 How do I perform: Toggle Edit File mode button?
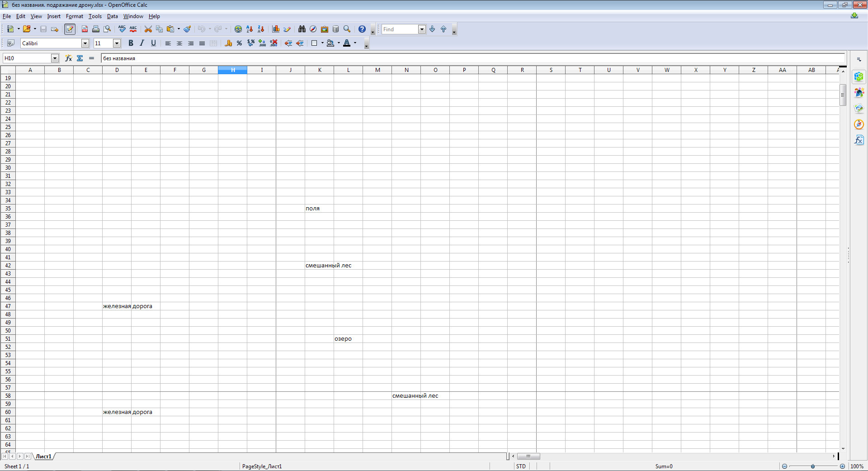(x=70, y=29)
